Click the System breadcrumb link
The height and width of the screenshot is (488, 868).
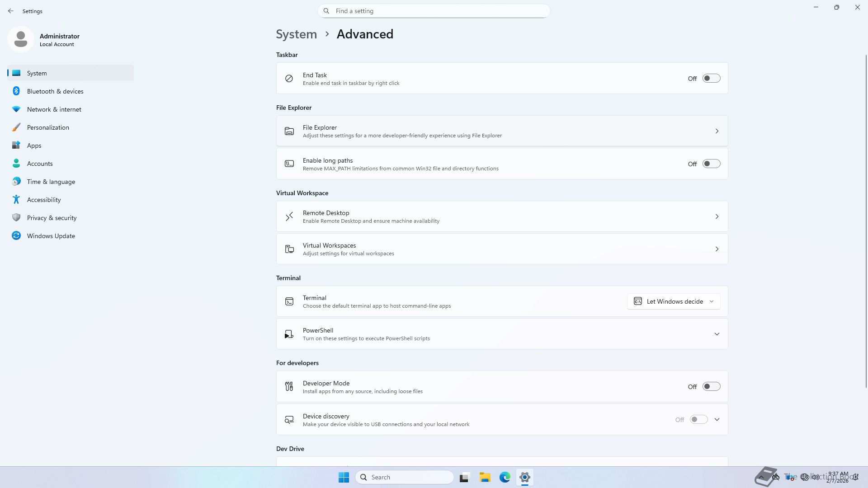coord(297,34)
